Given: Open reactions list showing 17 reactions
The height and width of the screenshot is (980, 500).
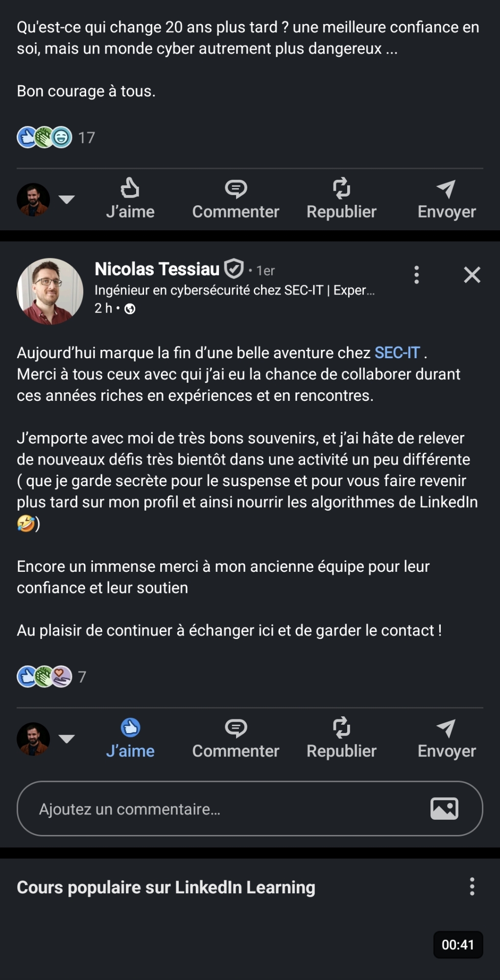Looking at the screenshot, I should coord(56,138).
